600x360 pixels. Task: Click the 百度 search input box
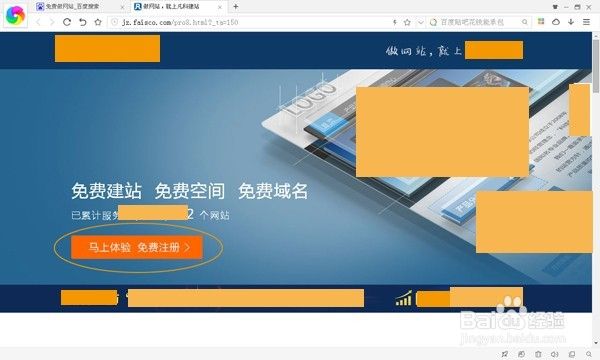(479, 22)
